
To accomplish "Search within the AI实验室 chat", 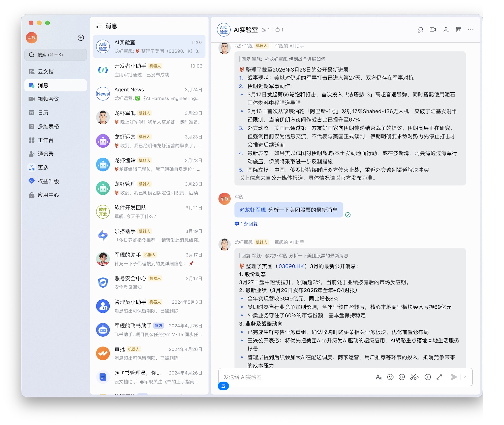I will click(420, 30).
